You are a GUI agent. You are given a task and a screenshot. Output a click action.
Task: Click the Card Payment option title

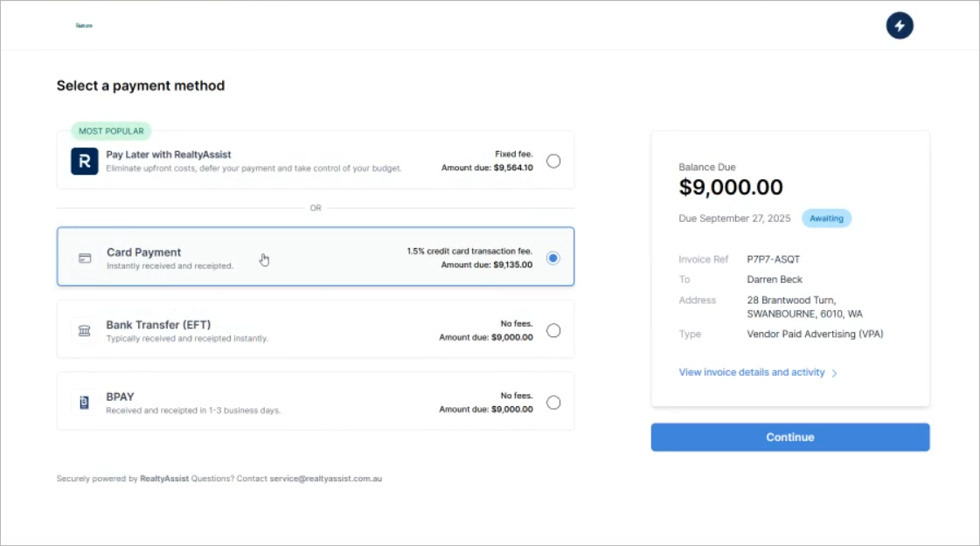coord(143,252)
